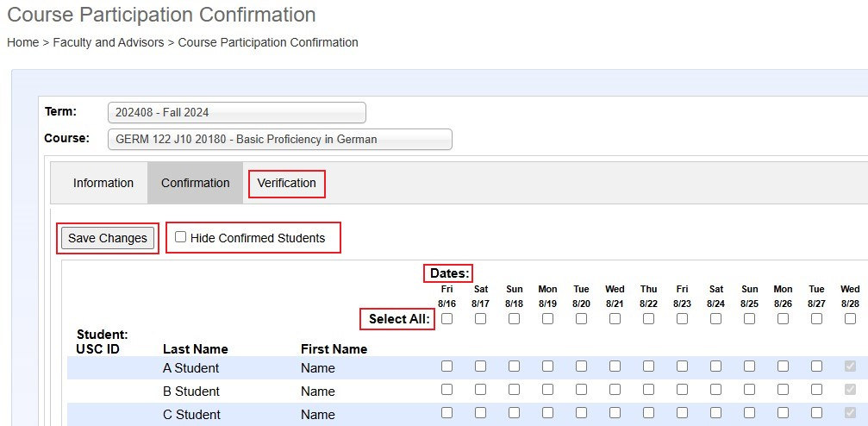Select the Confirmation tab
The image size is (868, 426).
tap(195, 183)
